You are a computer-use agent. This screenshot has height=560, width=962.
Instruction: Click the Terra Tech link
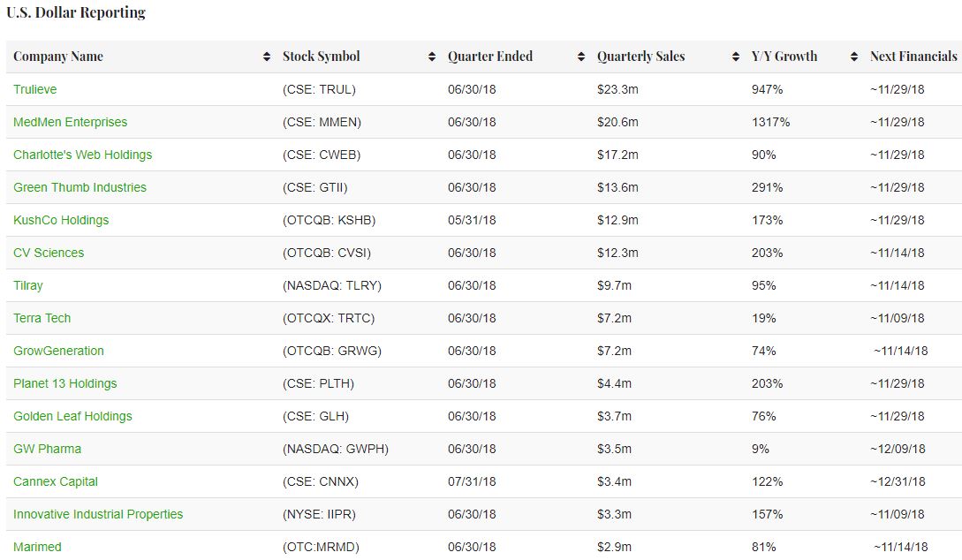[42, 318]
